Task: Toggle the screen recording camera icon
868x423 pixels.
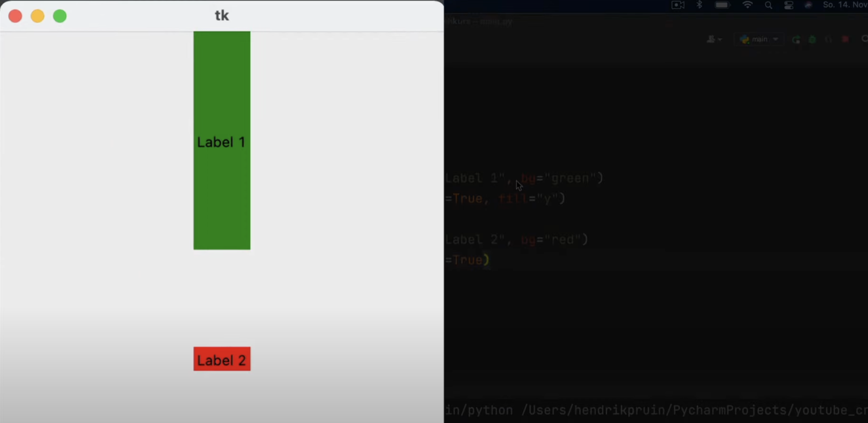Action: click(678, 5)
